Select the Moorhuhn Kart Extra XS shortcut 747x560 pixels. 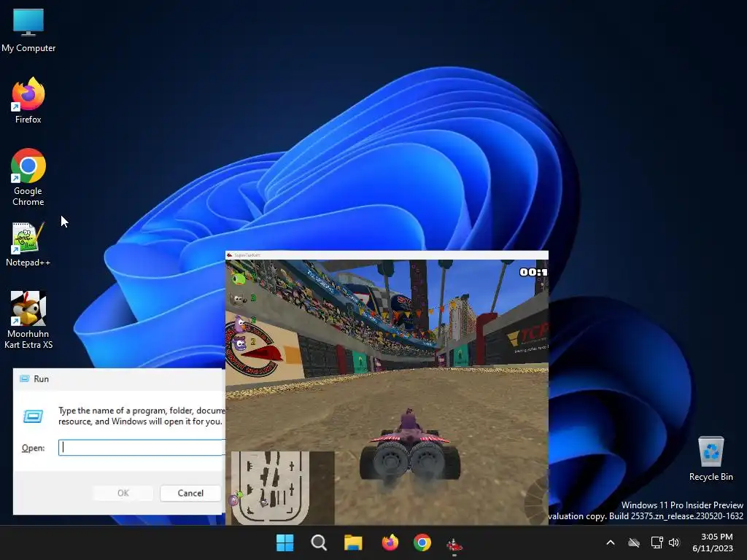[x=28, y=320]
